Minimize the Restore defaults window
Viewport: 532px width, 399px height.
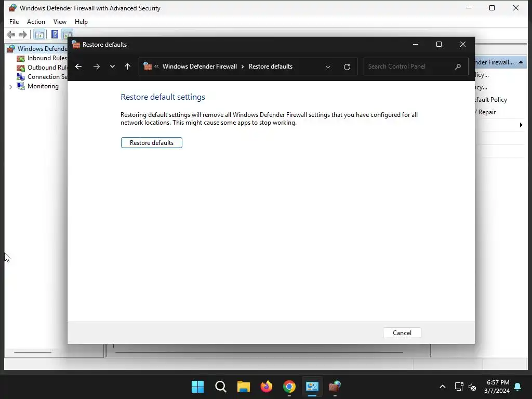click(415, 45)
